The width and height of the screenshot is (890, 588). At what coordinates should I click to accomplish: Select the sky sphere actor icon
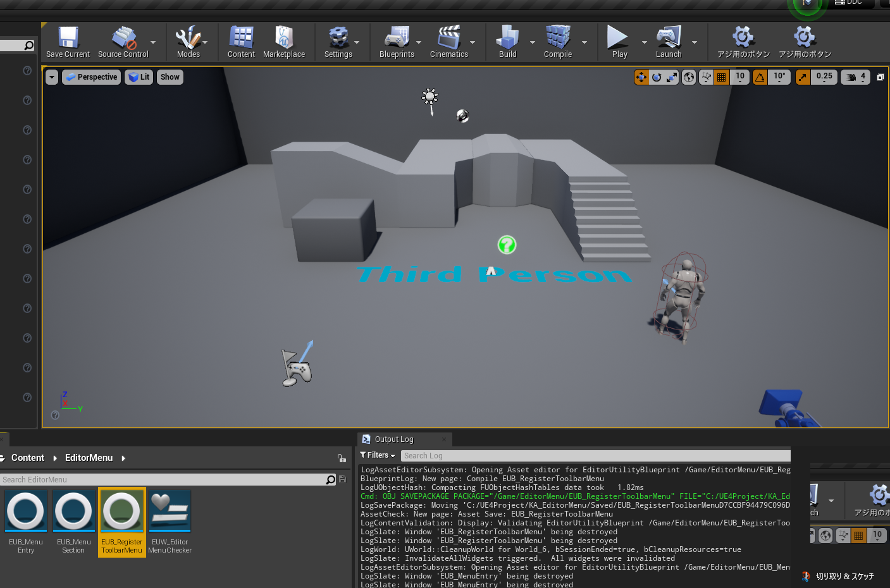pyautogui.click(x=463, y=116)
